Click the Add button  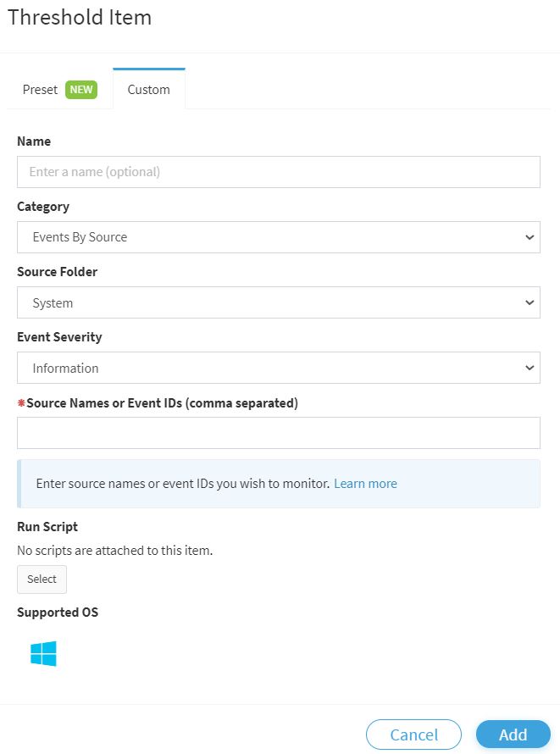(x=513, y=735)
